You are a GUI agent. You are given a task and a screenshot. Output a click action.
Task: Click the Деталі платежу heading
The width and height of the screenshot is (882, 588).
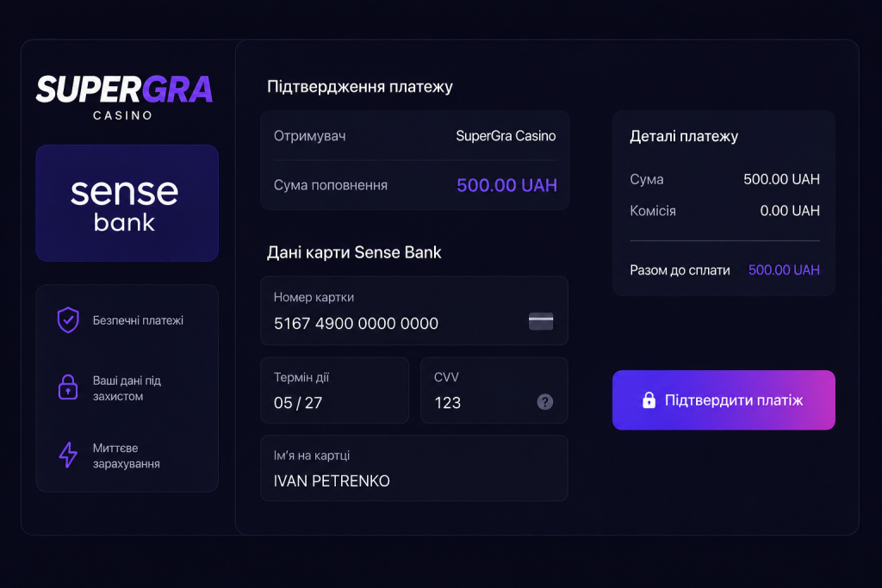[683, 136]
